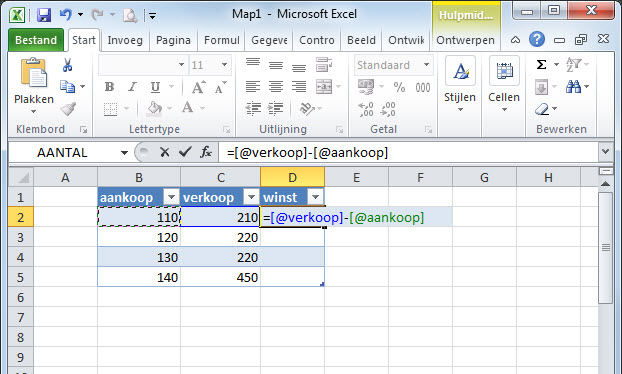Click the Save icon in quick access toolbar

(x=44, y=15)
